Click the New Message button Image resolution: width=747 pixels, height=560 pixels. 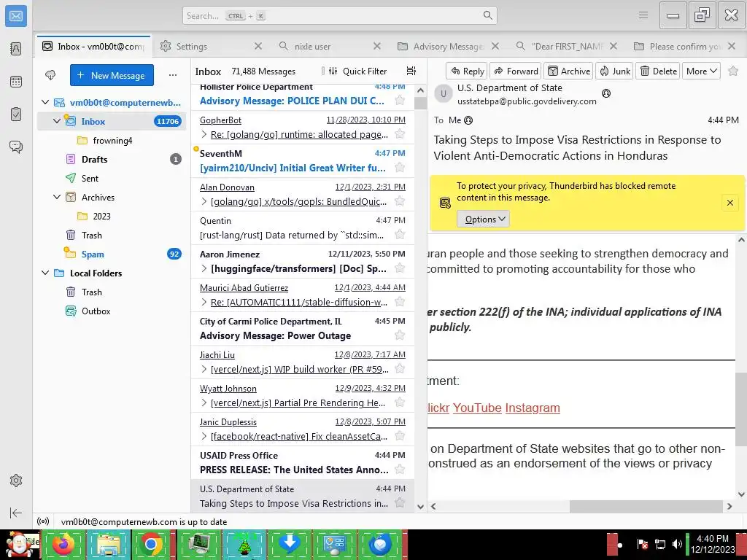tap(112, 75)
